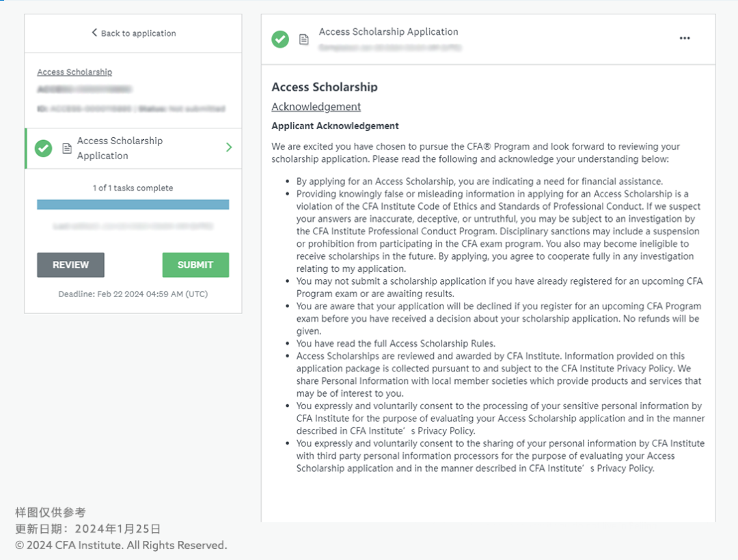Click the blue task progress bar
The height and width of the screenshot is (560, 738).
coord(133,204)
